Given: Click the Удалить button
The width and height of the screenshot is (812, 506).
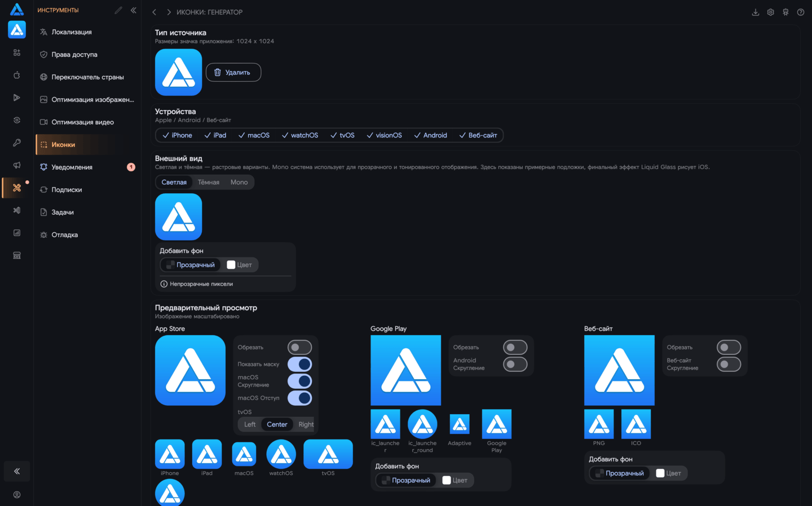Looking at the screenshot, I should click(x=233, y=72).
